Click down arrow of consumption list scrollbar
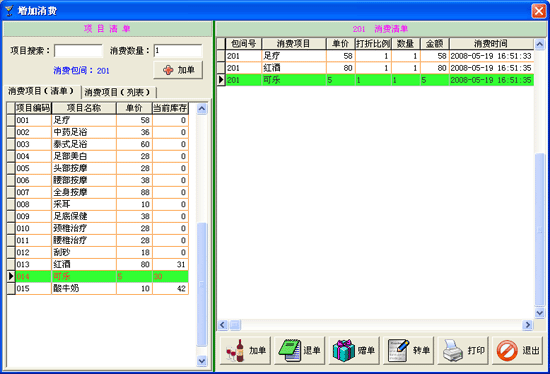The image size is (550, 374). [x=539, y=312]
